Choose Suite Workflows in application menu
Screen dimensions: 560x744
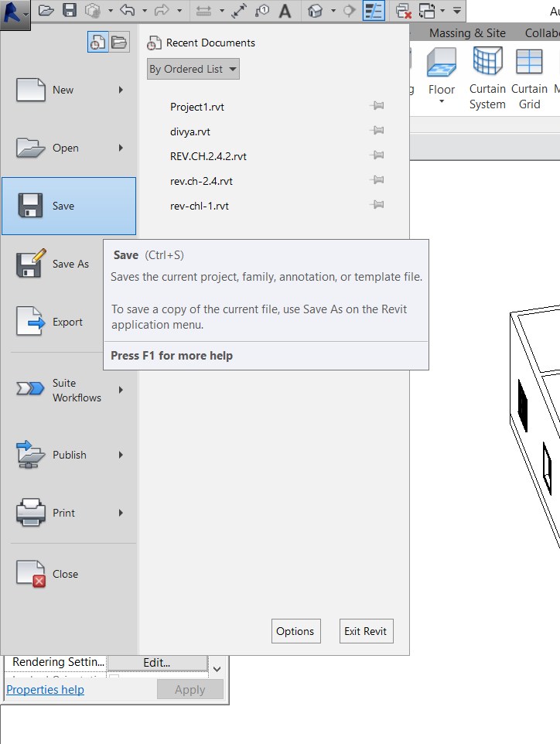point(69,390)
